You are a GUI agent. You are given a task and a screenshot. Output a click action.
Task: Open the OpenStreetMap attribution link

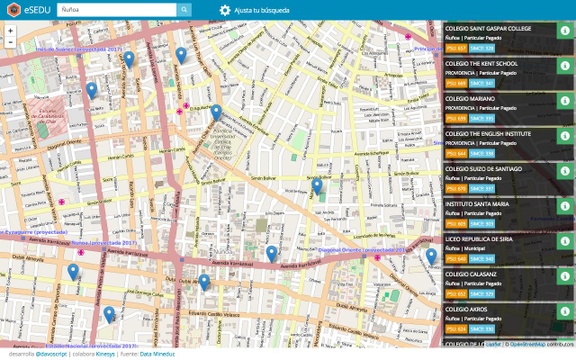(528, 344)
